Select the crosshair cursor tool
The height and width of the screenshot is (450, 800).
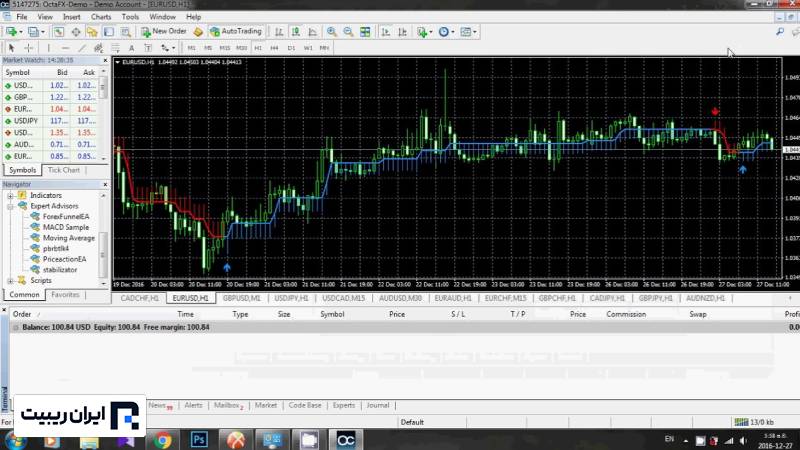[x=29, y=47]
